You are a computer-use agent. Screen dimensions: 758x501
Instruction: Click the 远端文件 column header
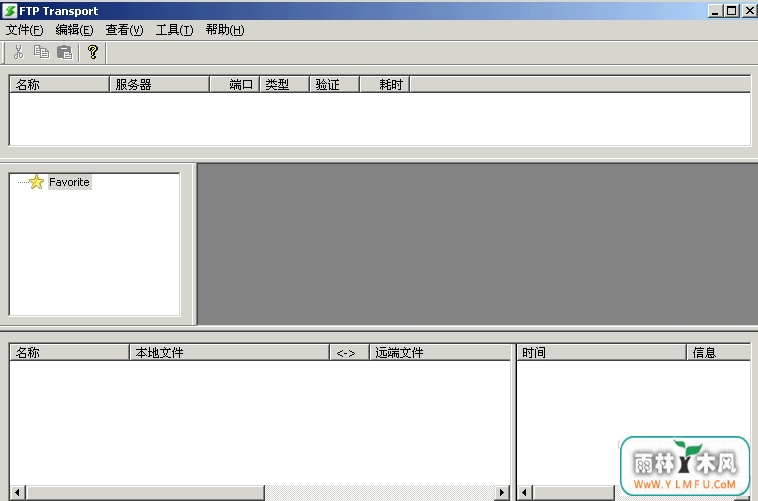click(440, 353)
